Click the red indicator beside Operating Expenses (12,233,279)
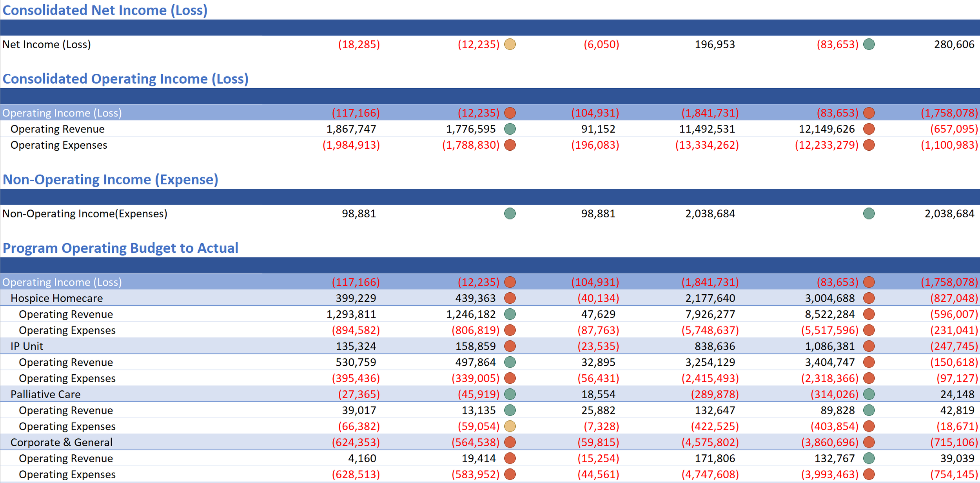Image resolution: width=980 pixels, height=483 pixels. [869, 145]
